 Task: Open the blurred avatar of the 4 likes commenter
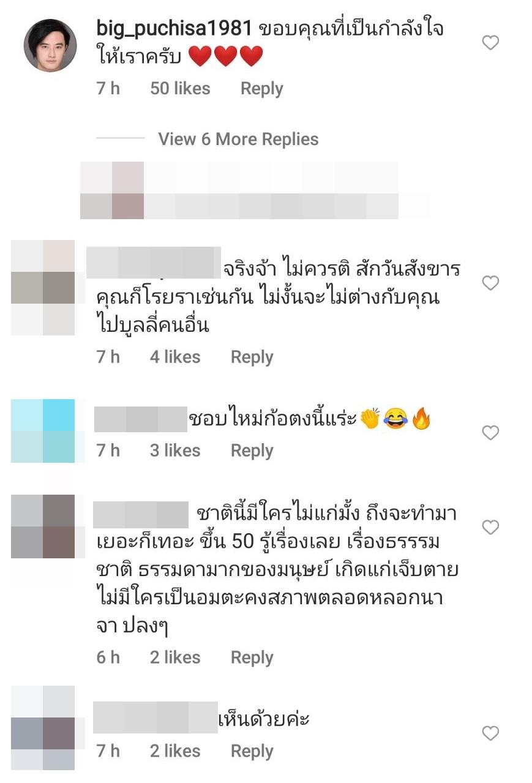[x=43, y=288]
